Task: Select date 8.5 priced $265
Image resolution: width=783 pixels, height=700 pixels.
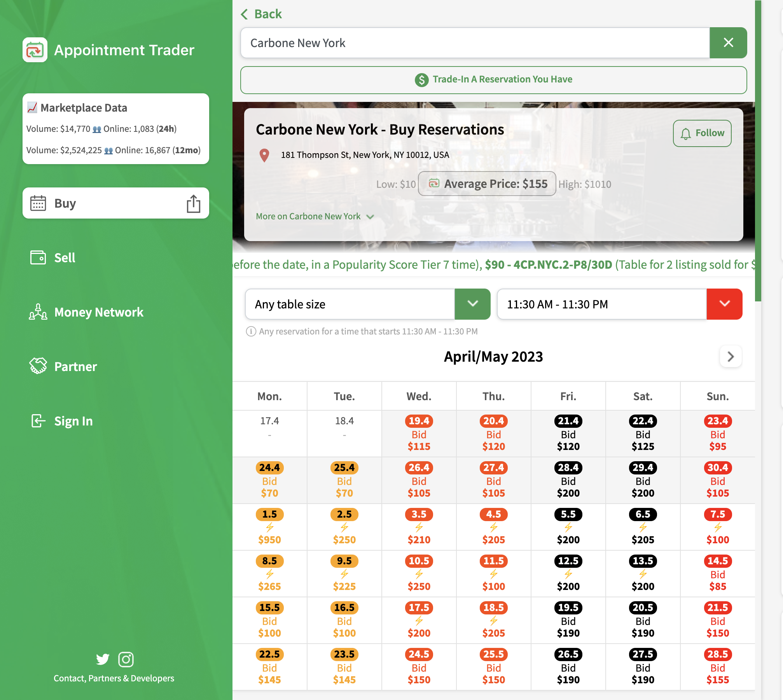Action: [x=270, y=574]
